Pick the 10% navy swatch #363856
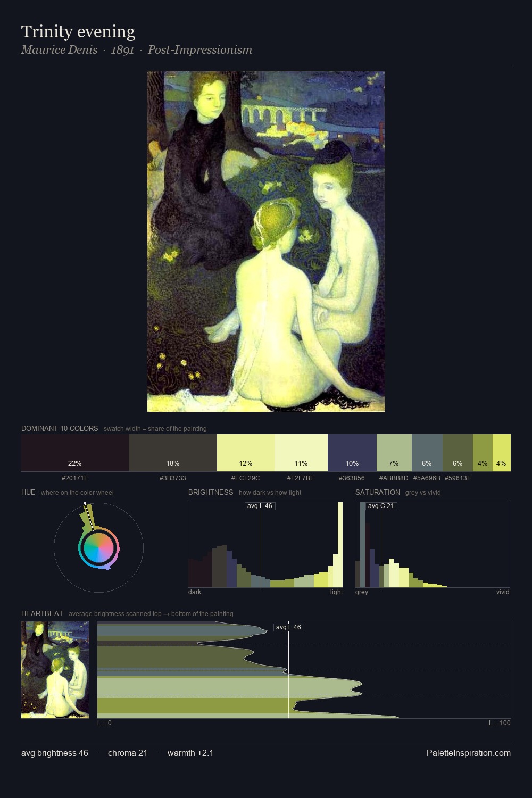Screen dimensions: 532x798 tap(352, 453)
